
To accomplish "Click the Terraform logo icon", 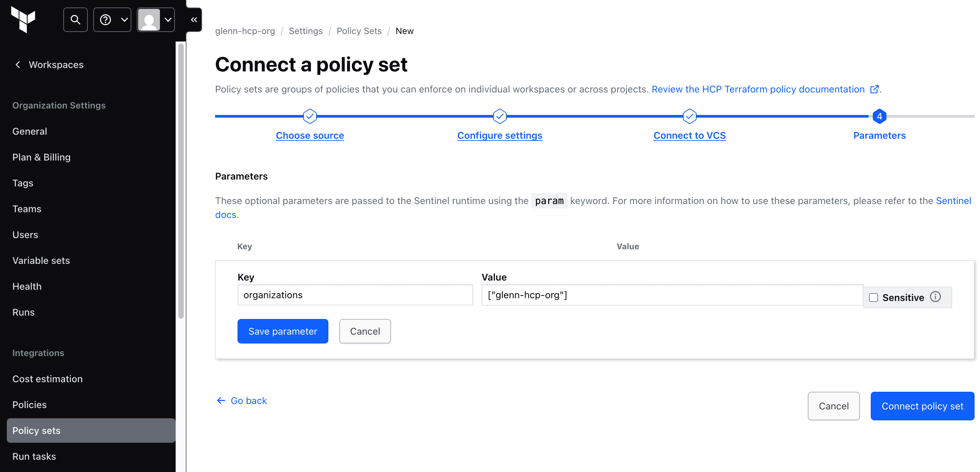I will [23, 19].
